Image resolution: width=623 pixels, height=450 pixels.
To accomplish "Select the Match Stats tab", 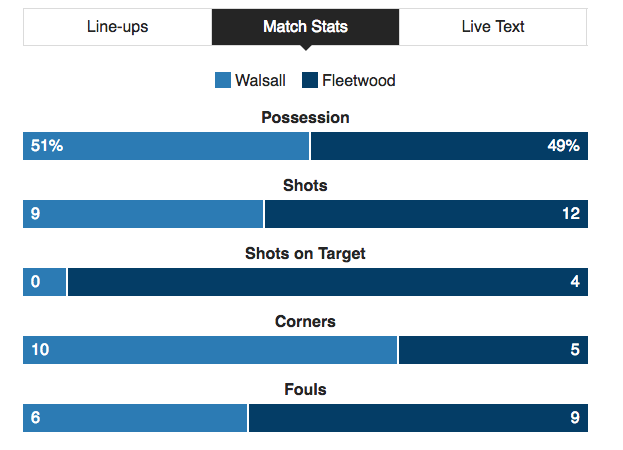I will (x=305, y=27).
